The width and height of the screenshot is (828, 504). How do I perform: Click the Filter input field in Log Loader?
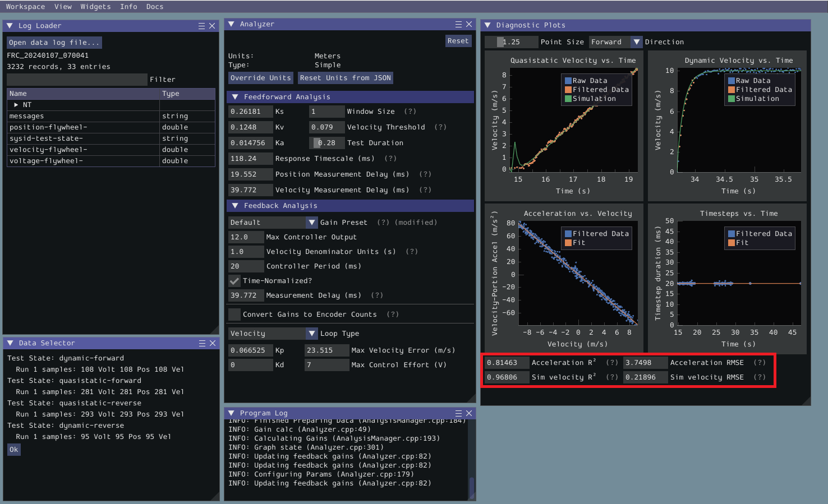click(77, 79)
